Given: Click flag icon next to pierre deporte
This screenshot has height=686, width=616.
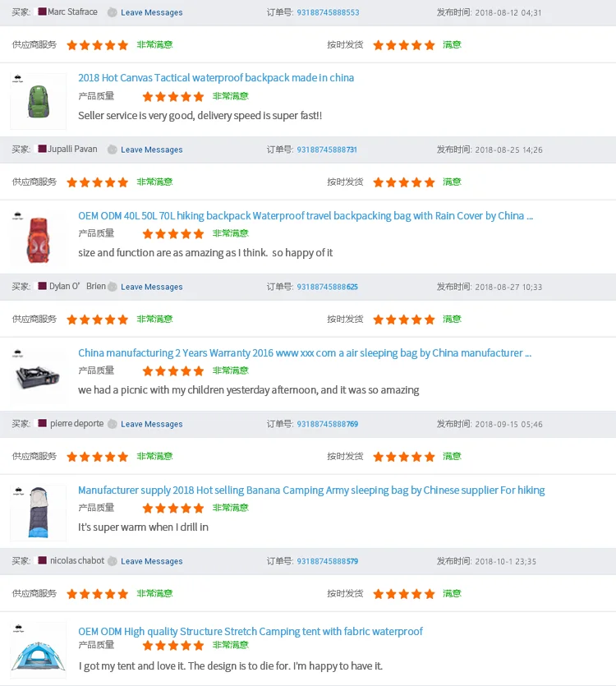Looking at the screenshot, I should coord(43,423).
